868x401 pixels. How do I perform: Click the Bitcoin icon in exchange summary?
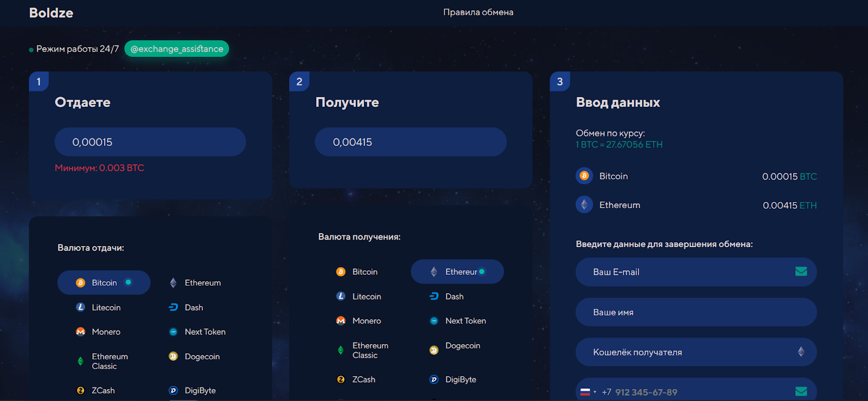coord(584,176)
